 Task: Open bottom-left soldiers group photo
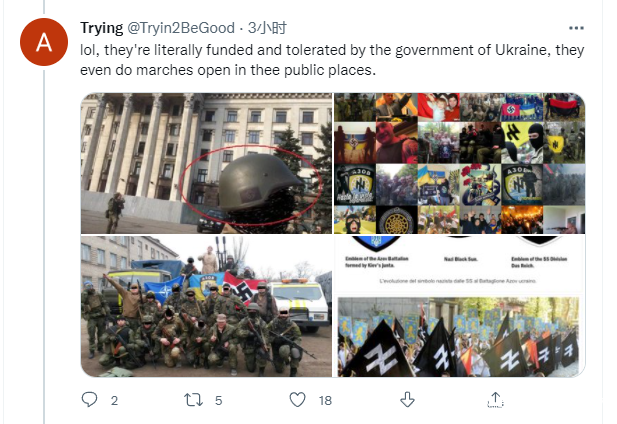[207, 306]
